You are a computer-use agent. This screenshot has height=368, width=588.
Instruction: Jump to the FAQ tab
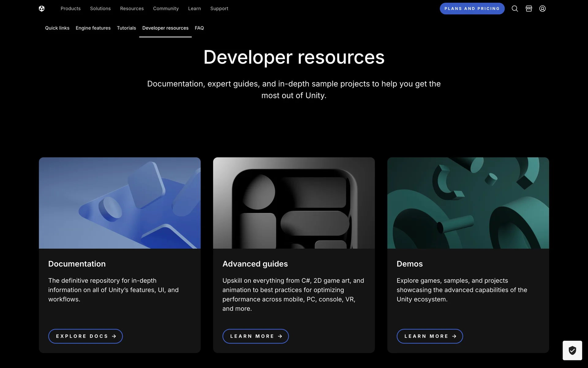coord(199,28)
